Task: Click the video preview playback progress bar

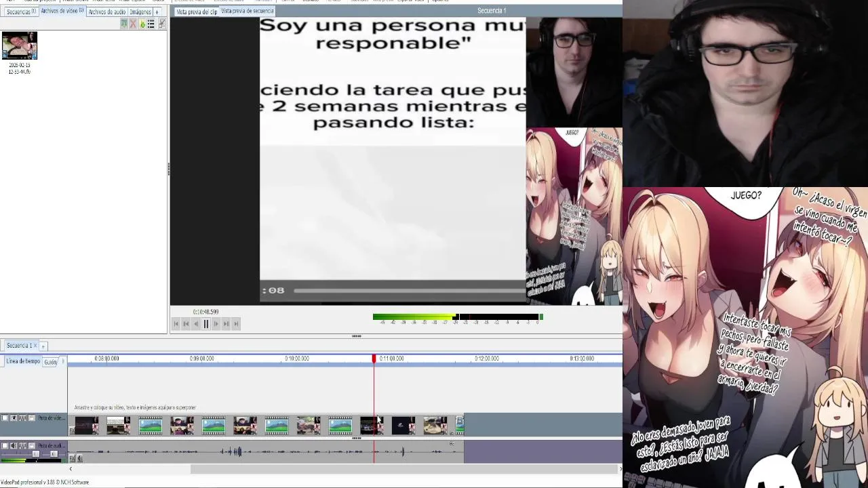Action: point(410,291)
